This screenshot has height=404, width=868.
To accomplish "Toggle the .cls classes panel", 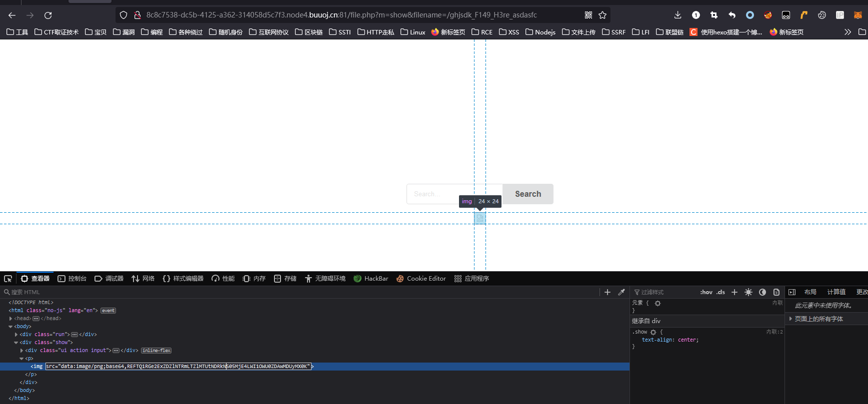I will click(720, 292).
